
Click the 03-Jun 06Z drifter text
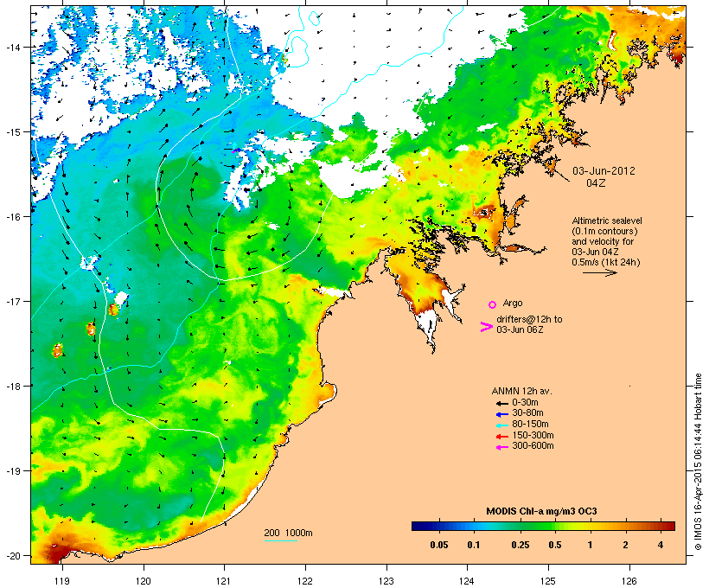point(520,329)
